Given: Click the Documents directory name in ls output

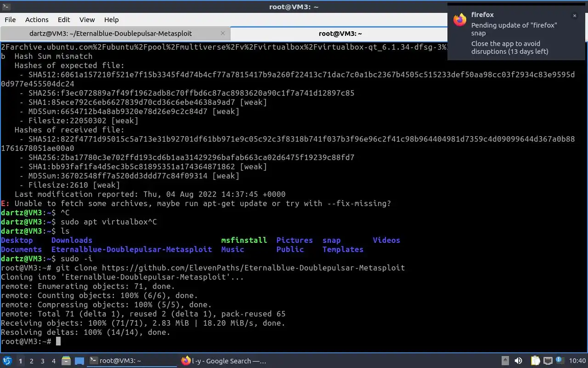Looking at the screenshot, I should point(22,249).
